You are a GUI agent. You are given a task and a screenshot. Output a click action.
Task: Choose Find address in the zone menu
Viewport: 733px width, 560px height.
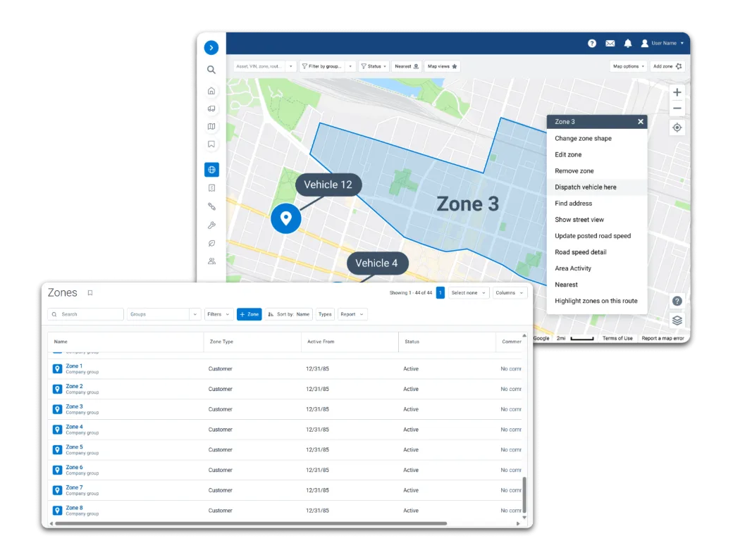point(597,203)
